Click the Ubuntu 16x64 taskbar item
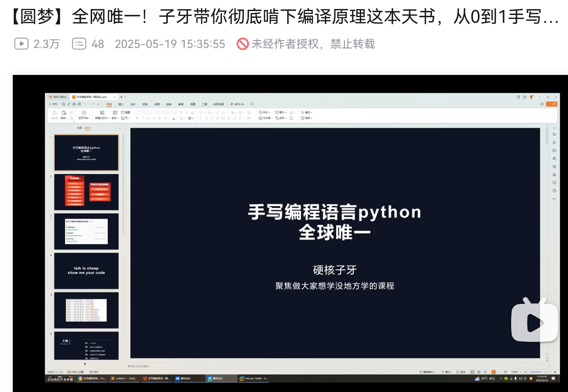The image size is (568, 392). tap(254, 378)
